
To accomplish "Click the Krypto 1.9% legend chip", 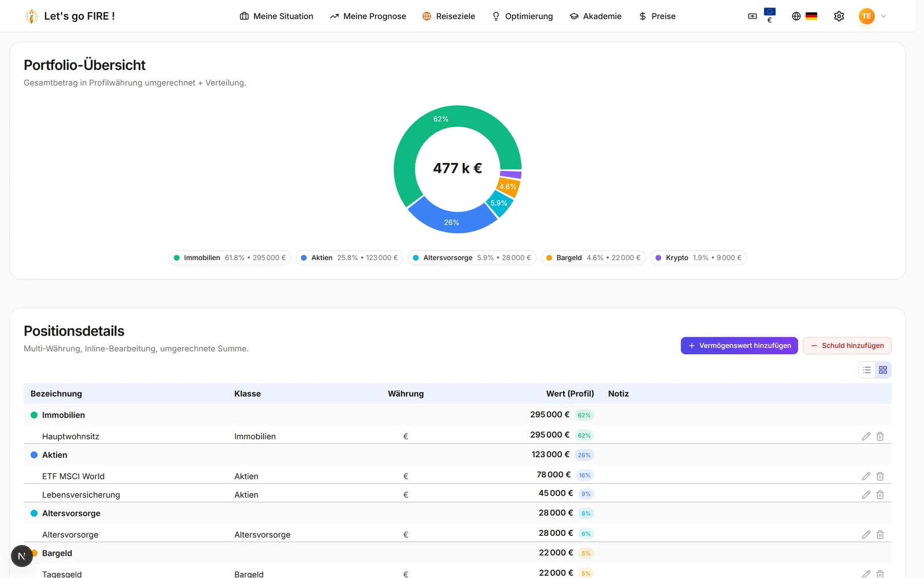I will pos(698,258).
